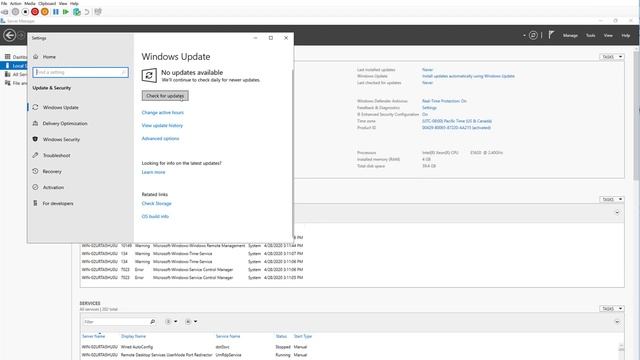Click the Learn more link

(x=153, y=172)
